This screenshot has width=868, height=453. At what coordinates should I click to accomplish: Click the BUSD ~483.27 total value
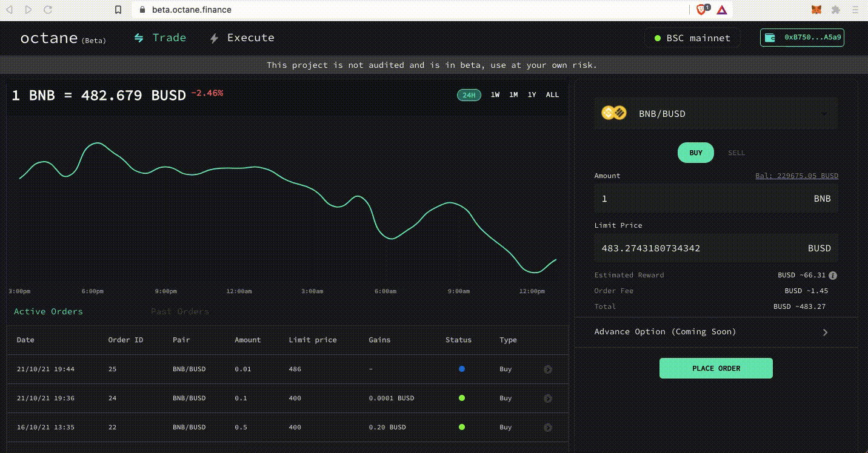800,306
